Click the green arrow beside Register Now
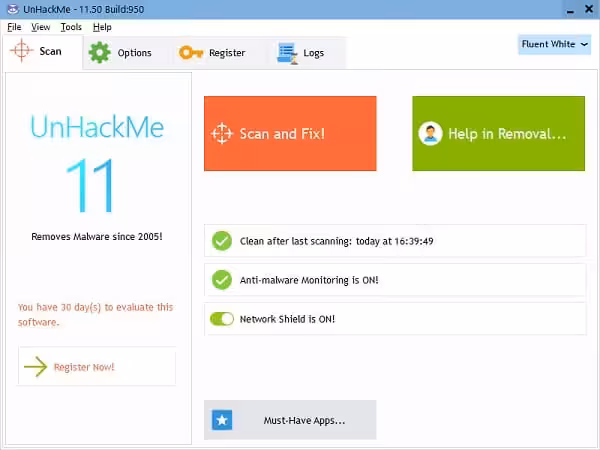Viewport: 600px width, 450px height. (x=36, y=367)
